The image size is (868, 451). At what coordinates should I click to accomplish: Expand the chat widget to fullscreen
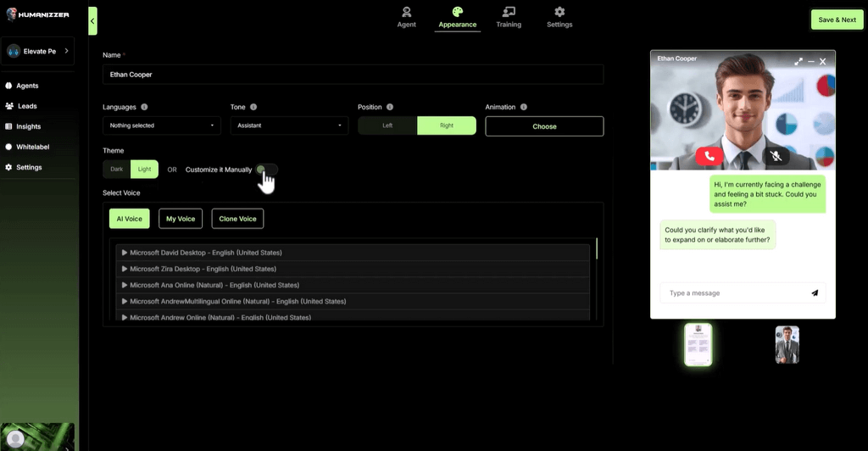click(x=798, y=61)
